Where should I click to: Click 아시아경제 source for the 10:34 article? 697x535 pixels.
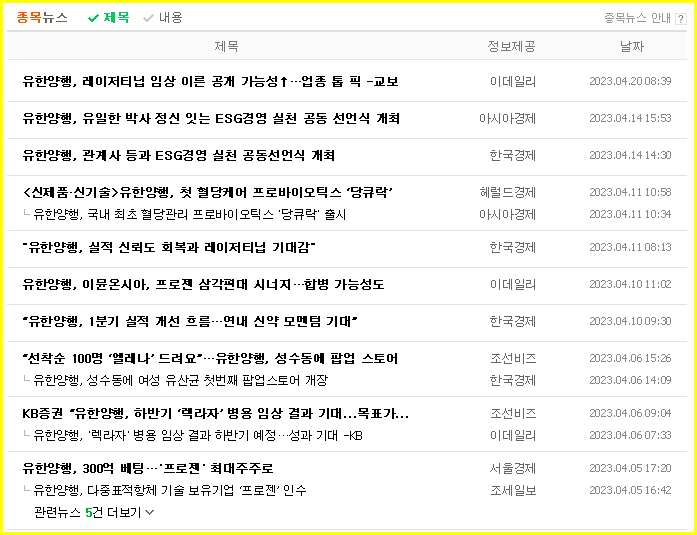click(x=508, y=215)
